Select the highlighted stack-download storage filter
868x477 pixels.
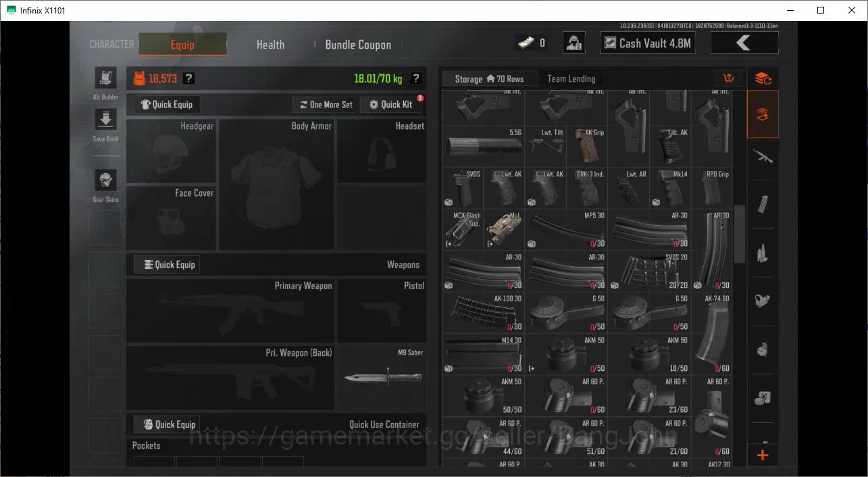point(763,115)
